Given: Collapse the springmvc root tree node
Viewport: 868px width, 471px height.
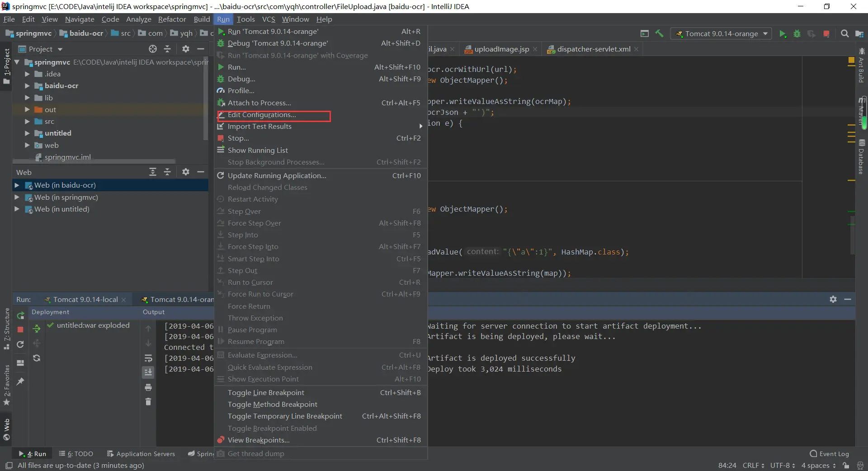Looking at the screenshot, I should pos(17,62).
